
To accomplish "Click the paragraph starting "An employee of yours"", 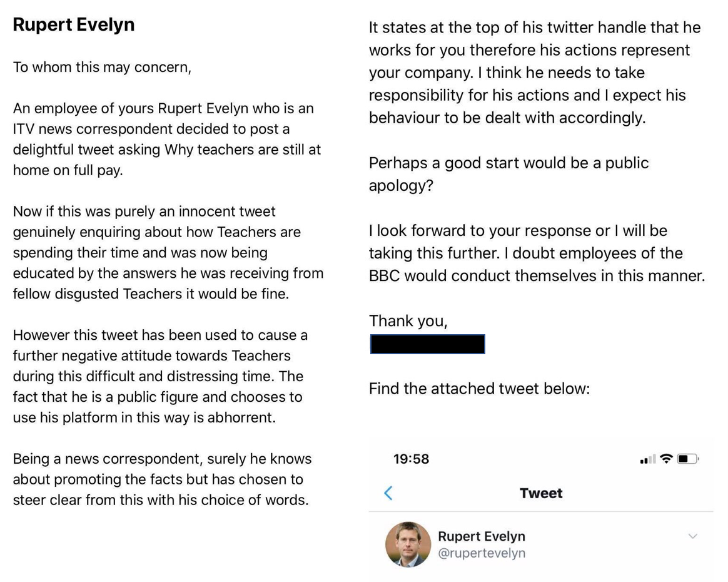I will pos(166,139).
